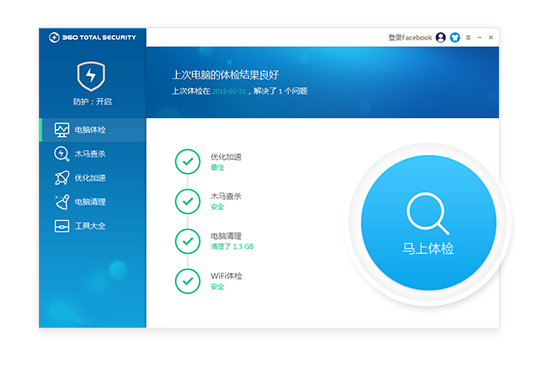Start checkup with 马上体检 button

point(428,223)
